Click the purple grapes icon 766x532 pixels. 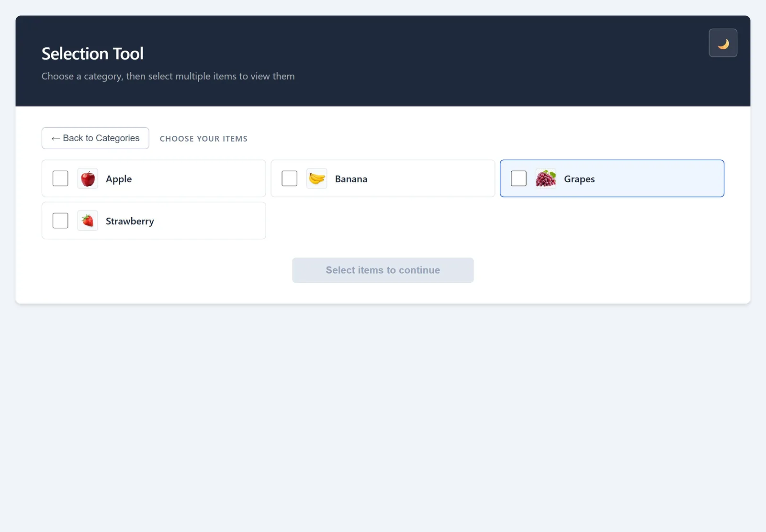(546, 178)
